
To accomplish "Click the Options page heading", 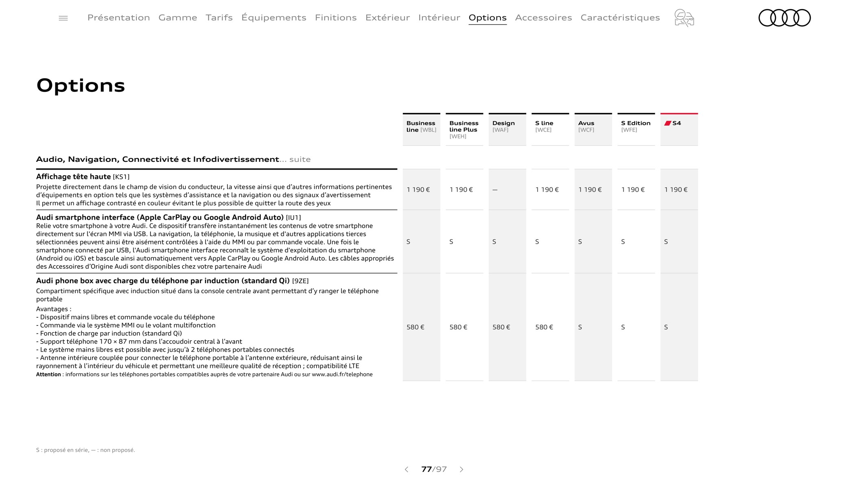I will [81, 85].
